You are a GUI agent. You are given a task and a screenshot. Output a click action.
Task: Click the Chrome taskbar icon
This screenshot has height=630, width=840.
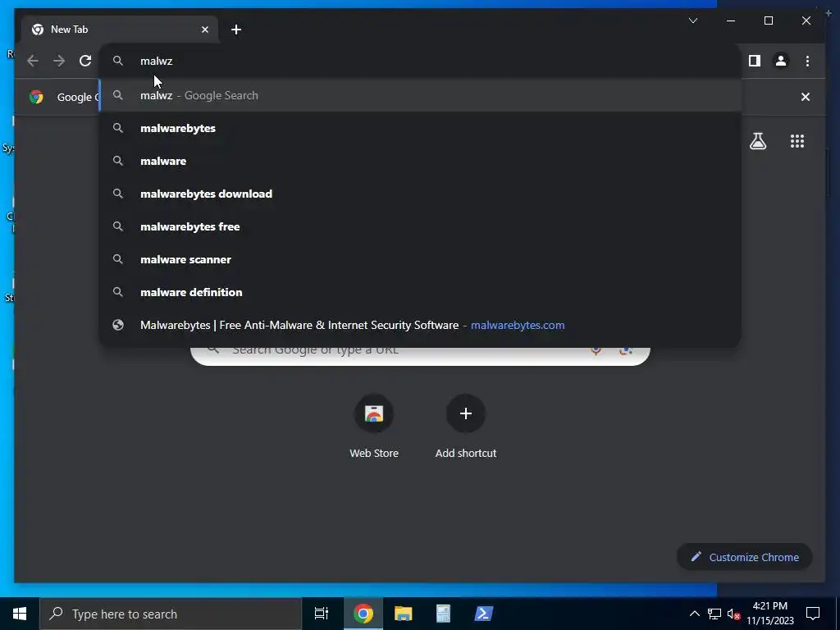(x=363, y=614)
